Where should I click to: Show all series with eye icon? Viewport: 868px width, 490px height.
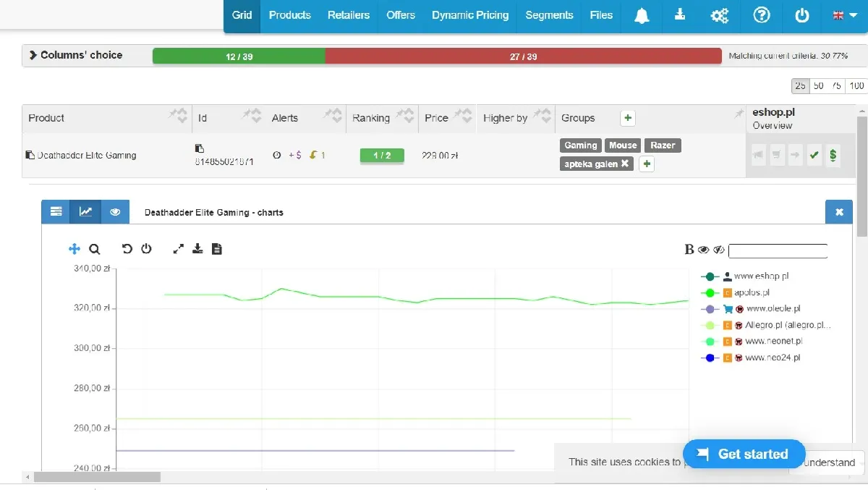pos(703,250)
